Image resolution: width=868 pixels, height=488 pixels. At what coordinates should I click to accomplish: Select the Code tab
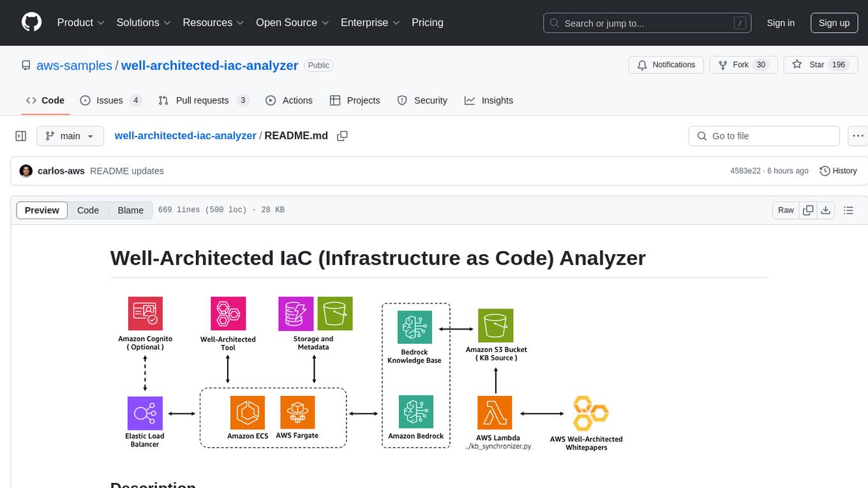(x=45, y=100)
